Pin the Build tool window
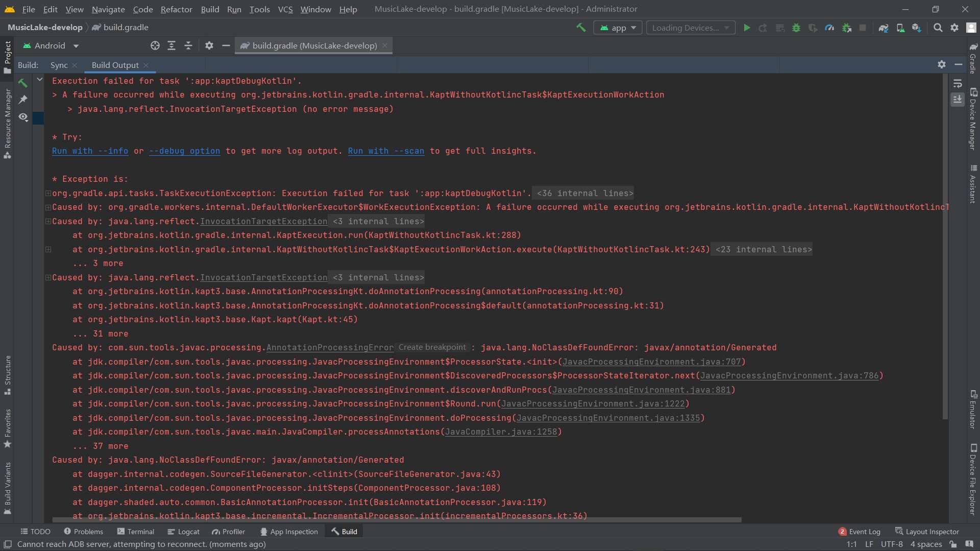The width and height of the screenshot is (980, 551). (23, 100)
